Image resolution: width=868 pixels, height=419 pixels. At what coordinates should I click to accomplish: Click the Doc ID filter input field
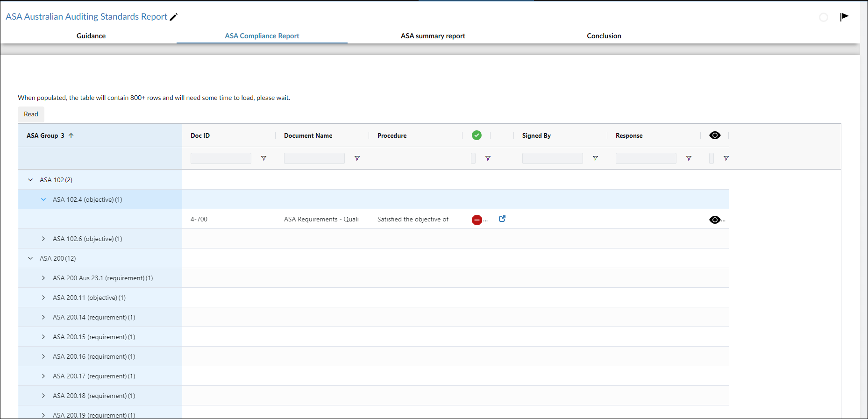pos(221,158)
